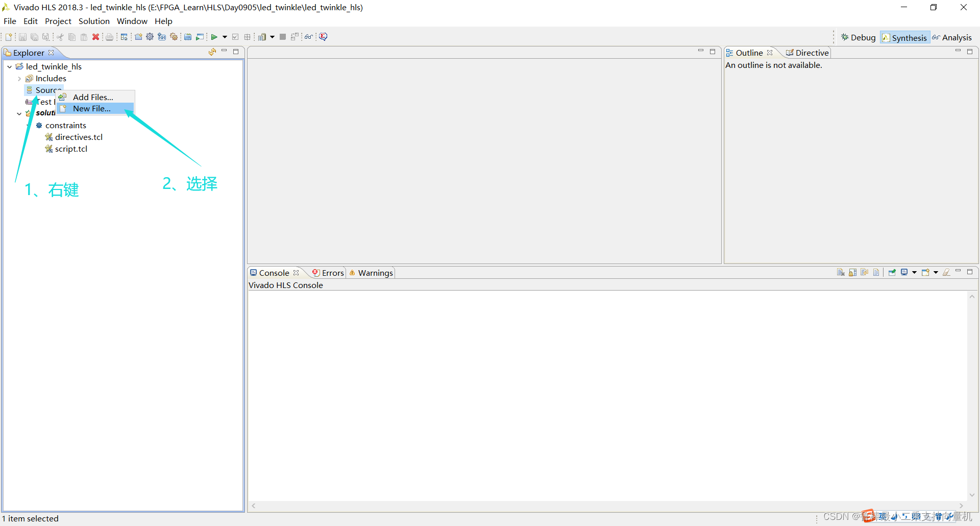Click the Save All toolbar icon
The image size is (980, 526).
click(34, 37)
